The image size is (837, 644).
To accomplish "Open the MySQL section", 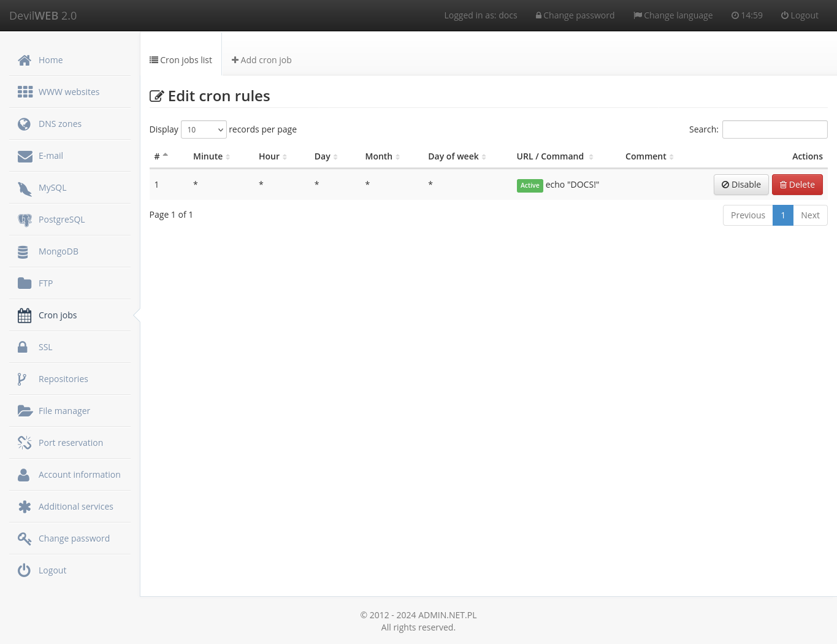I will (52, 187).
